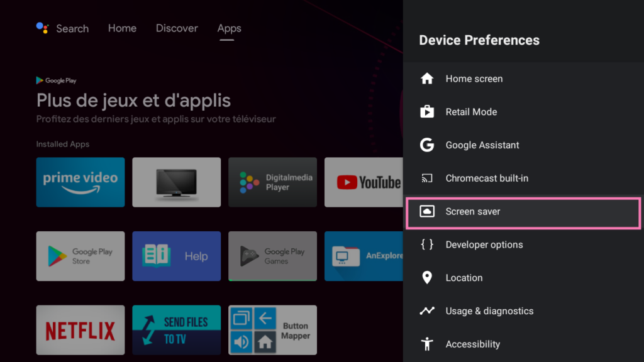
Task: Select the Screen saver option
Action: pos(523,212)
